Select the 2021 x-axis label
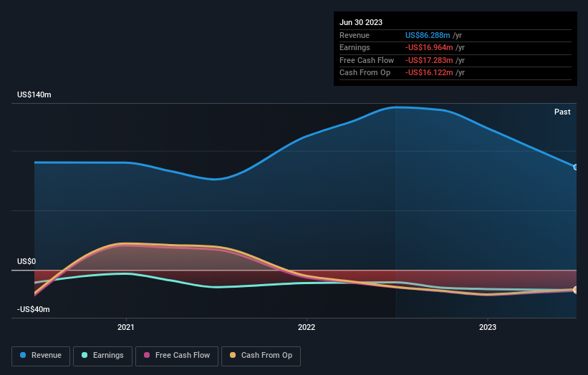Image resolution: width=588 pixels, height=375 pixels. click(x=125, y=327)
